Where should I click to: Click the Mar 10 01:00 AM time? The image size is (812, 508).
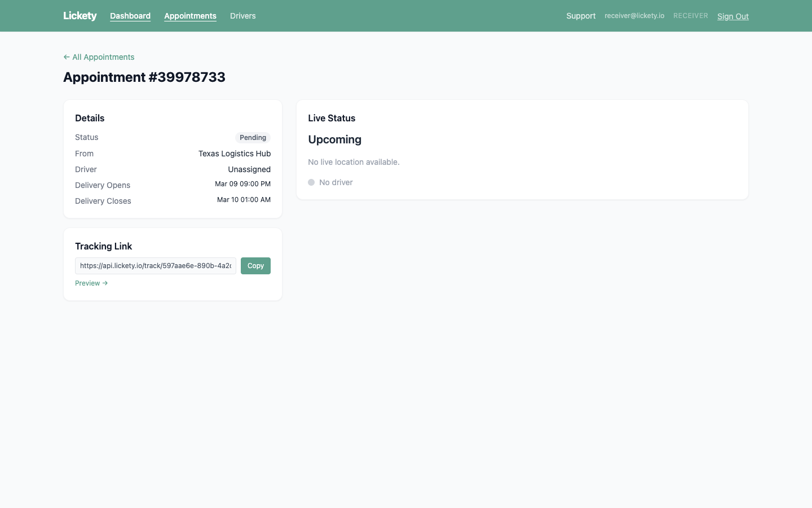[x=244, y=200]
